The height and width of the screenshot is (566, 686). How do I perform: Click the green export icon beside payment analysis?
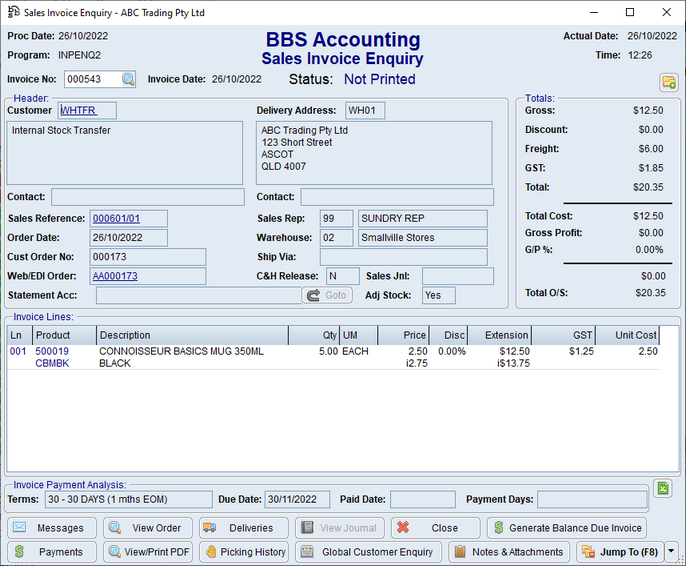pos(662,488)
